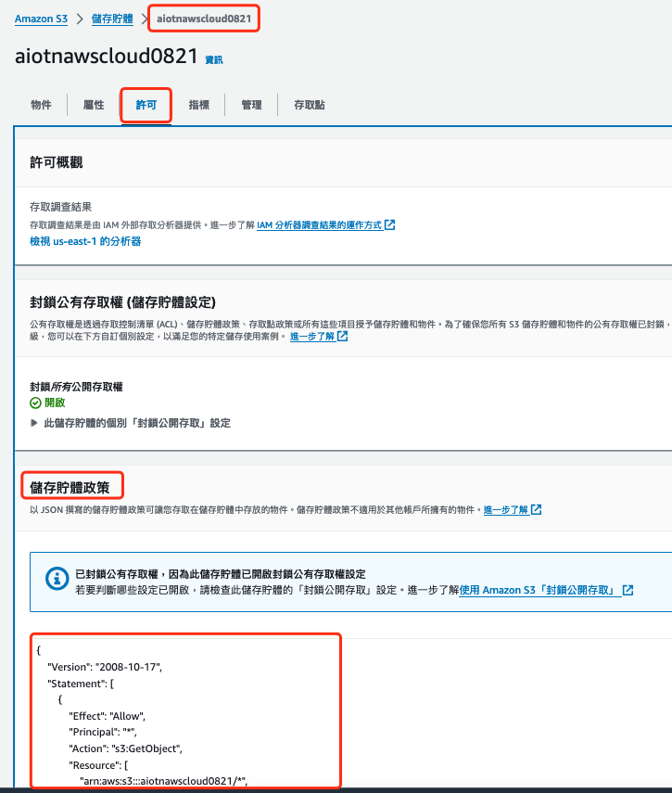Screen dimensions: 672x793
Task: Click the aiotnawscloud0821 page title
Action: (x=106, y=56)
